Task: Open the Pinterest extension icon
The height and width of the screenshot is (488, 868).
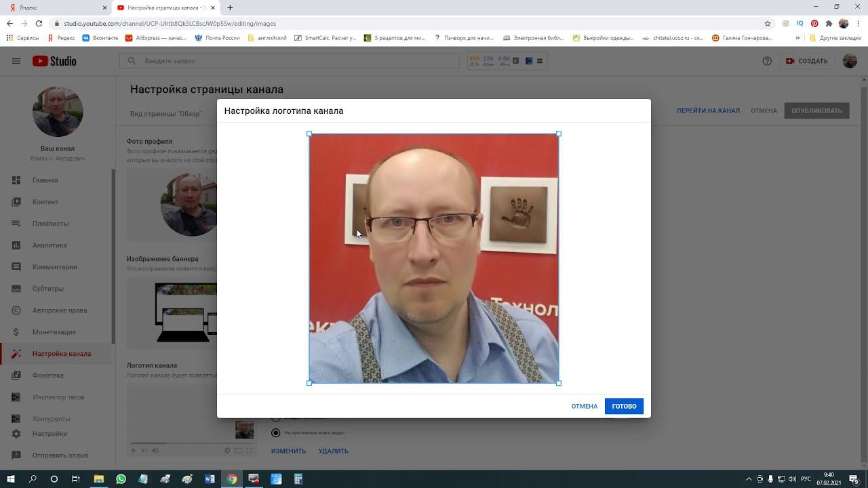Action: tap(814, 24)
